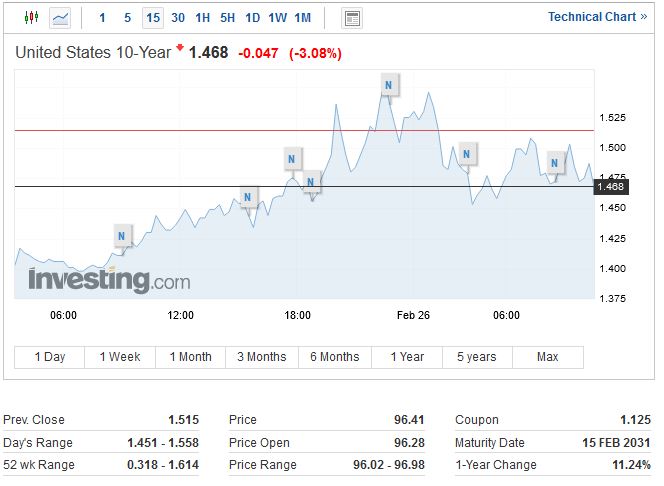Select the 1-minute interval

[102, 18]
